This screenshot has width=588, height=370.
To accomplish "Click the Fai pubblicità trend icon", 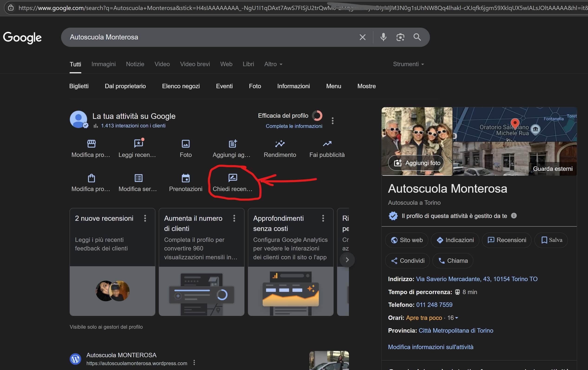I will point(327,144).
